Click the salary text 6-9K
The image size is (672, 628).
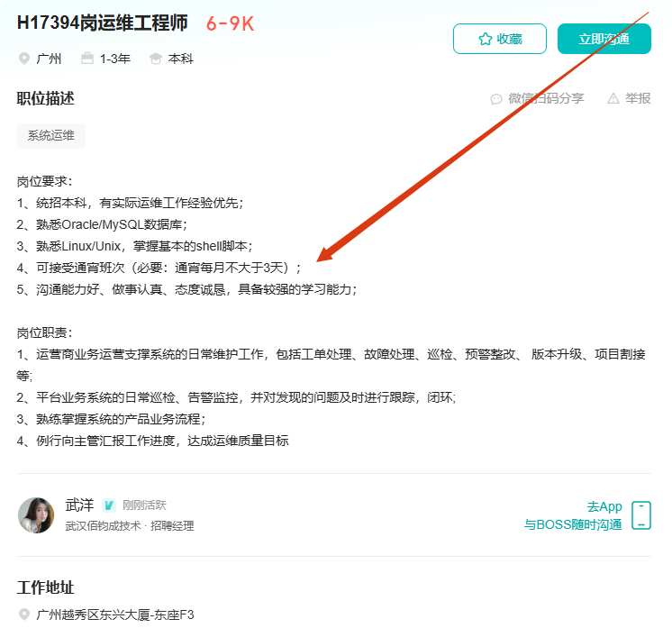coord(230,24)
